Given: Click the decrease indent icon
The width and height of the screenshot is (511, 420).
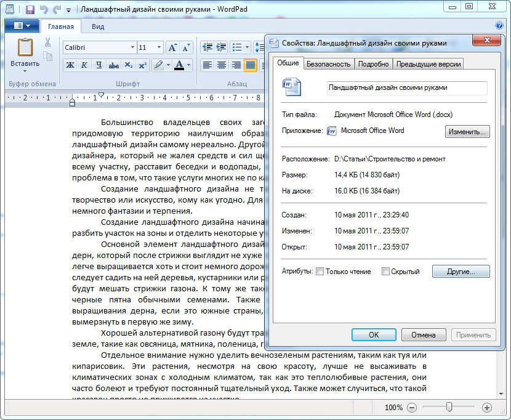Looking at the screenshot, I should pyautogui.click(x=207, y=47).
